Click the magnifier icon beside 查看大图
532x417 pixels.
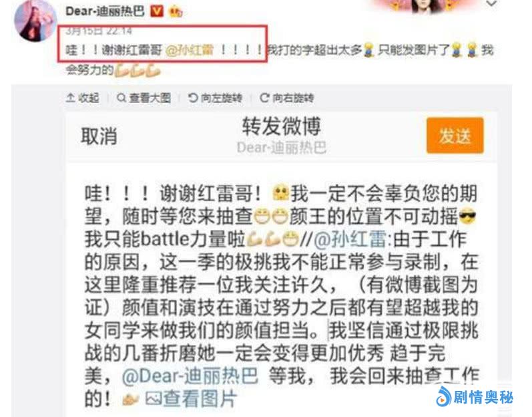point(121,98)
